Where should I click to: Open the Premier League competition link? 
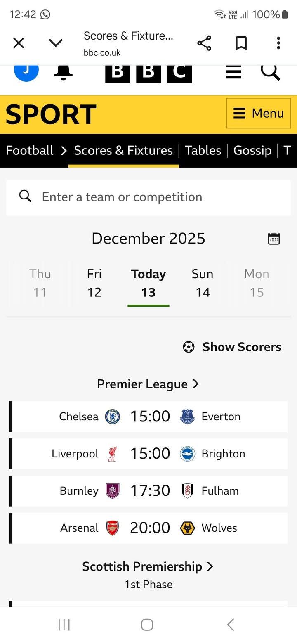coord(148,384)
